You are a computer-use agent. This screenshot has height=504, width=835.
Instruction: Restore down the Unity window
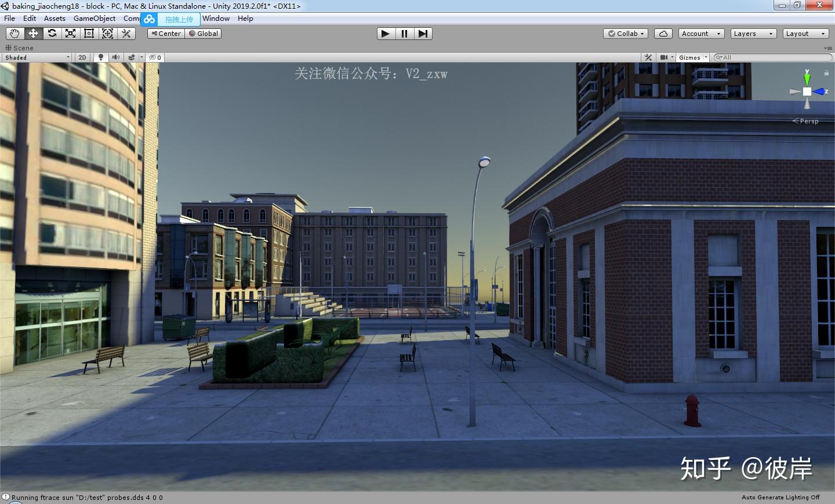(x=797, y=5)
